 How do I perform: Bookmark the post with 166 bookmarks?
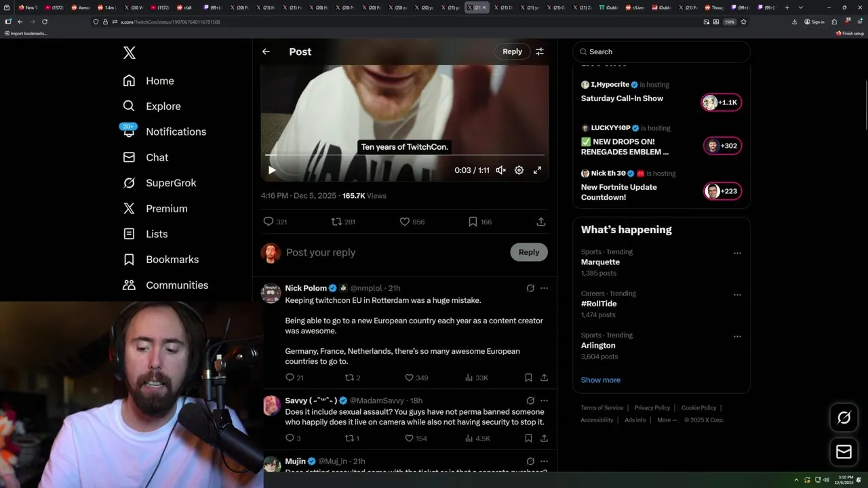point(479,222)
